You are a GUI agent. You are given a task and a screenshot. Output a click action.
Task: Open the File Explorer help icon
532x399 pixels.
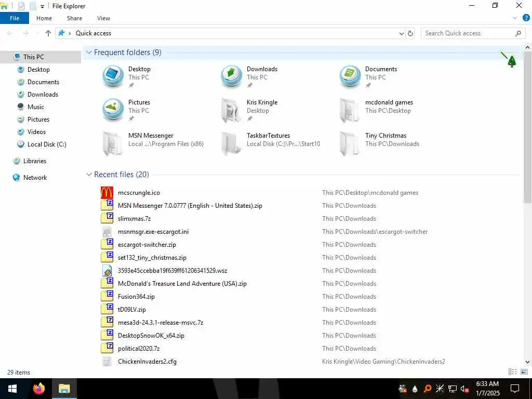[x=526, y=18]
